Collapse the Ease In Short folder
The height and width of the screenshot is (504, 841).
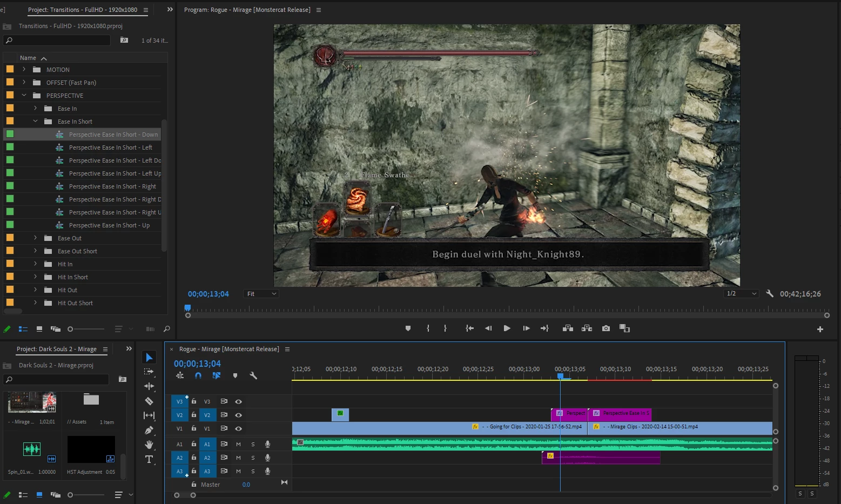pyautogui.click(x=35, y=122)
